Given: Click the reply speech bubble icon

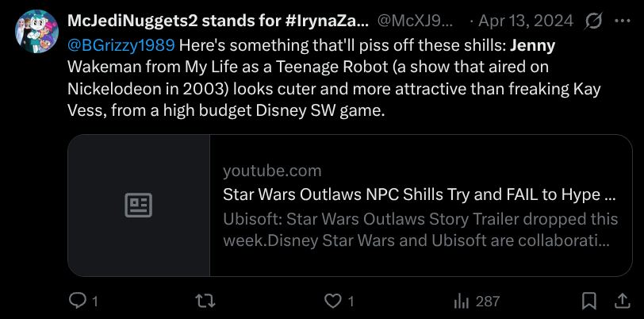Looking at the screenshot, I should point(79,301).
